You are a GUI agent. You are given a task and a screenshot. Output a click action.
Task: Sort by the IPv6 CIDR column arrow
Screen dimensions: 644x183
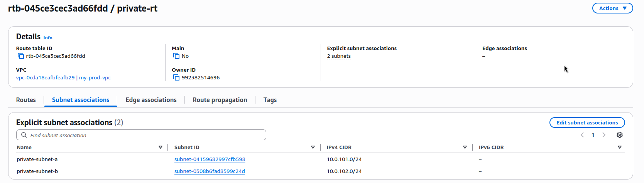click(x=620, y=147)
